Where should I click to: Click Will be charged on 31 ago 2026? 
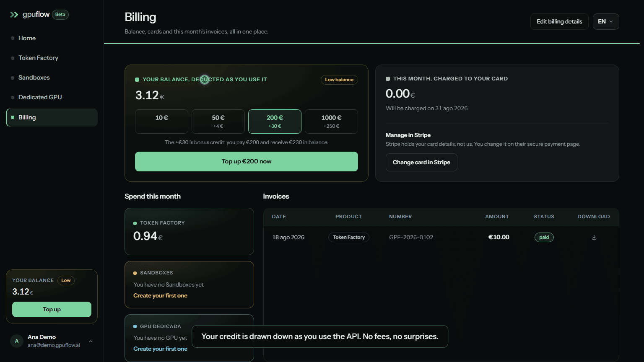click(426, 108)
